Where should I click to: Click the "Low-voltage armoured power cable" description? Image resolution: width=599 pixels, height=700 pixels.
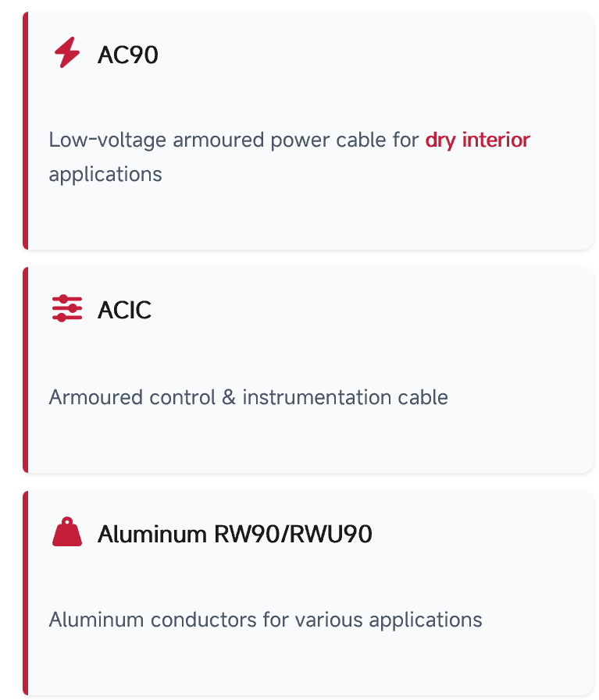click(x=234, y=140)
